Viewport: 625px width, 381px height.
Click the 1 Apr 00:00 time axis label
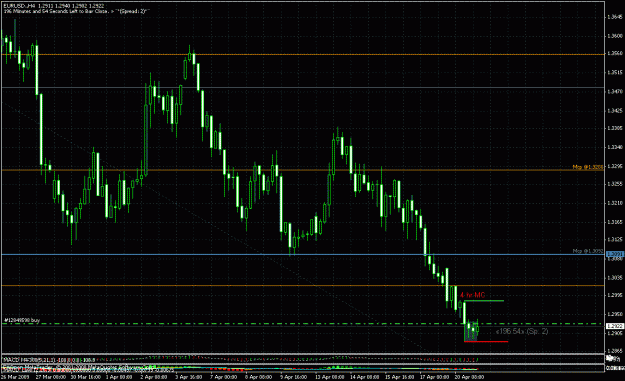coord(119,377)
